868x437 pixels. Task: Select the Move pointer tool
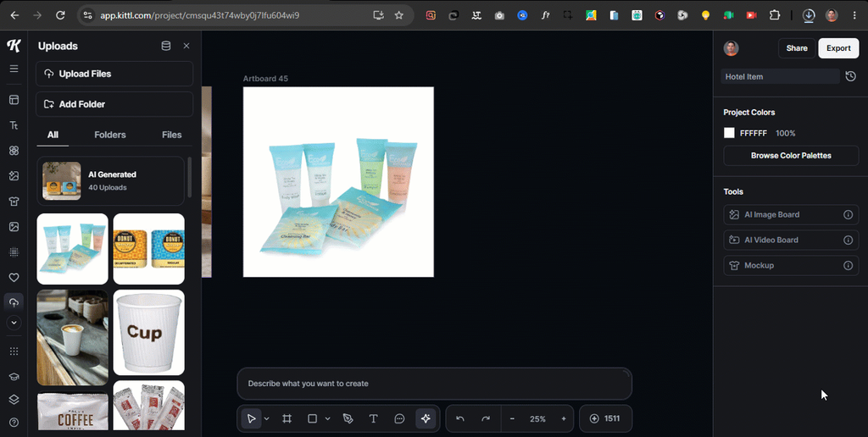pyautogui.click(x=251, y=418)
